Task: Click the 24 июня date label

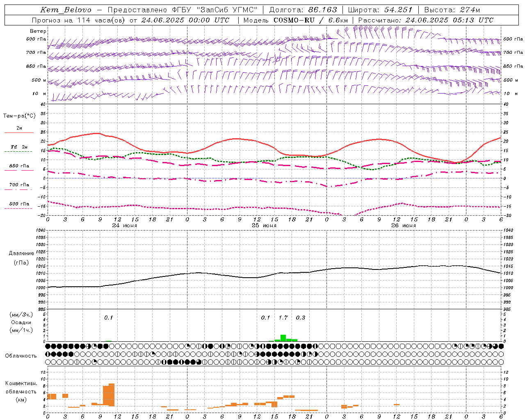Action: pos(125,226)
